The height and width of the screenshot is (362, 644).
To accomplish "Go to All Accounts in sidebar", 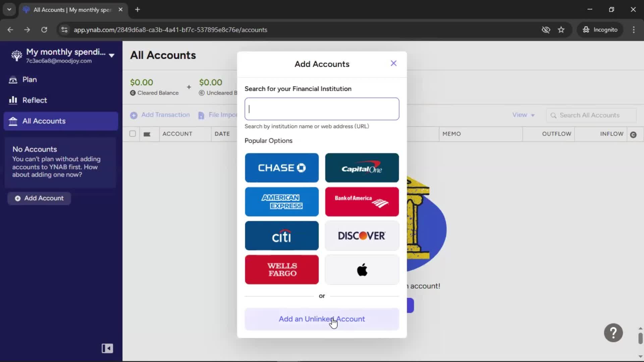I will [x=61, y=121].
